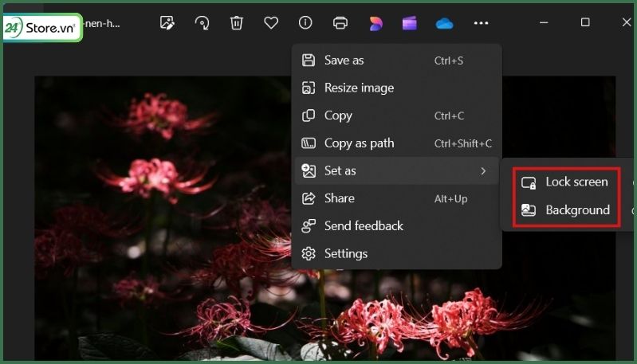
Task: Open the file info icon
Action: [x=305, y=23]
